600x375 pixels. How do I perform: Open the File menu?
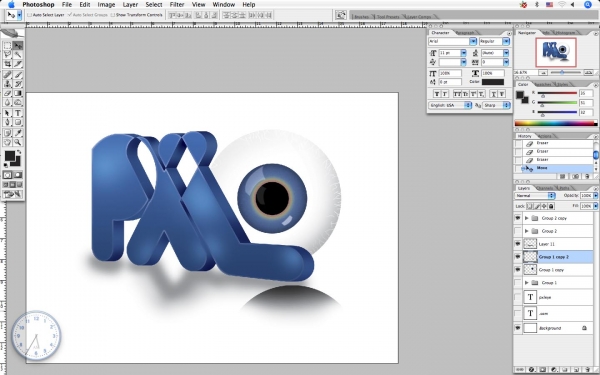(x=67, y=5)
